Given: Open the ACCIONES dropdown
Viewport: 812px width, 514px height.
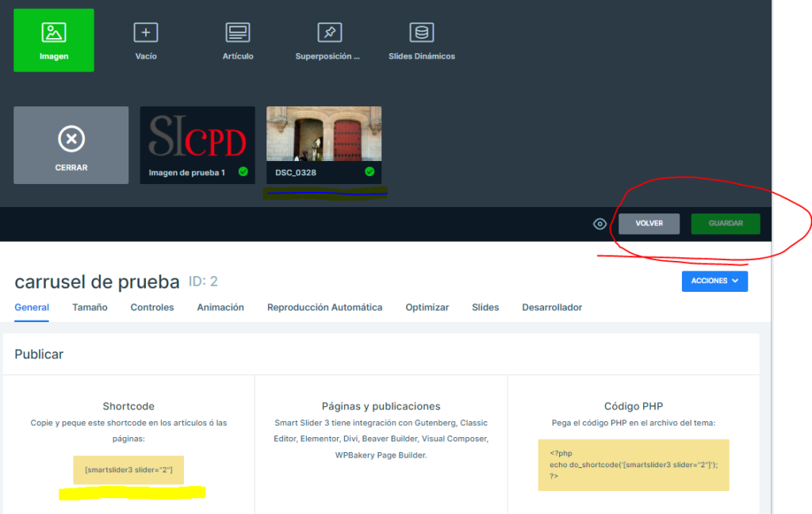Looking at the screenshot, I should click(714, 281).
